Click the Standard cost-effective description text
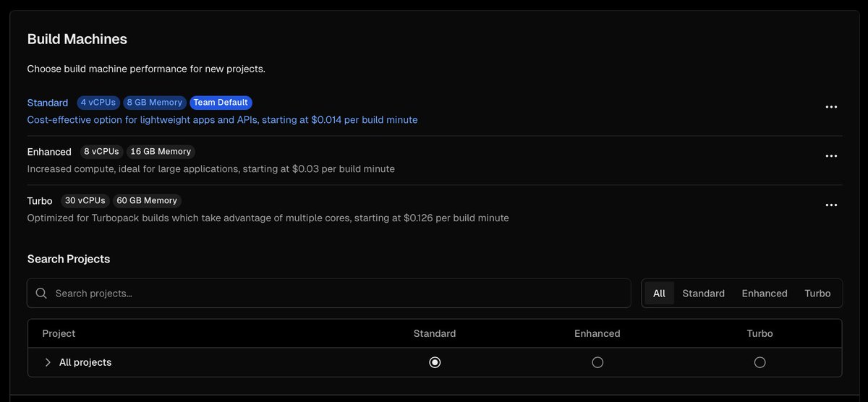Screen dimensions: 868x402 click(x=222, y=120)
